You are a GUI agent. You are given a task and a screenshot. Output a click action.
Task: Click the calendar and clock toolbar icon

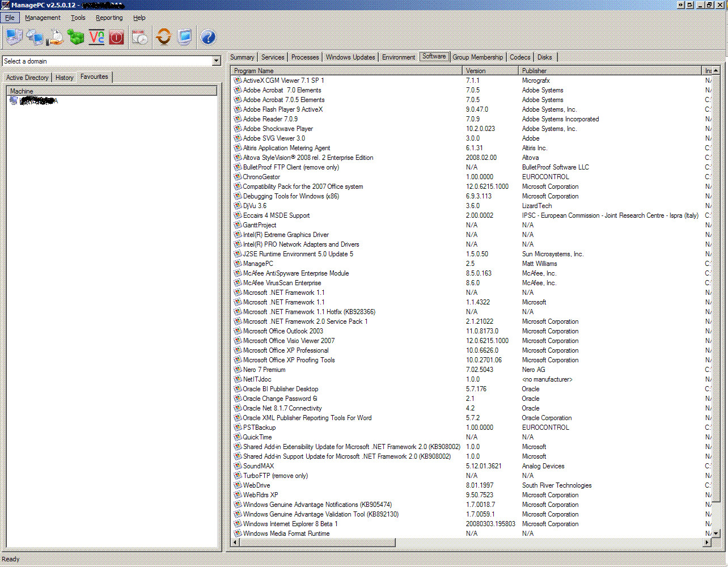(x=139, y=37)
